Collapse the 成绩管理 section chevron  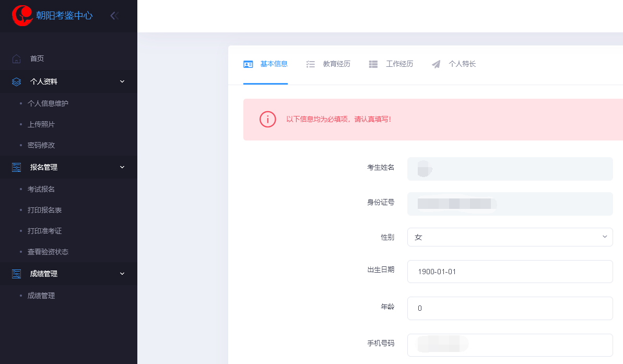click(122, 274)
